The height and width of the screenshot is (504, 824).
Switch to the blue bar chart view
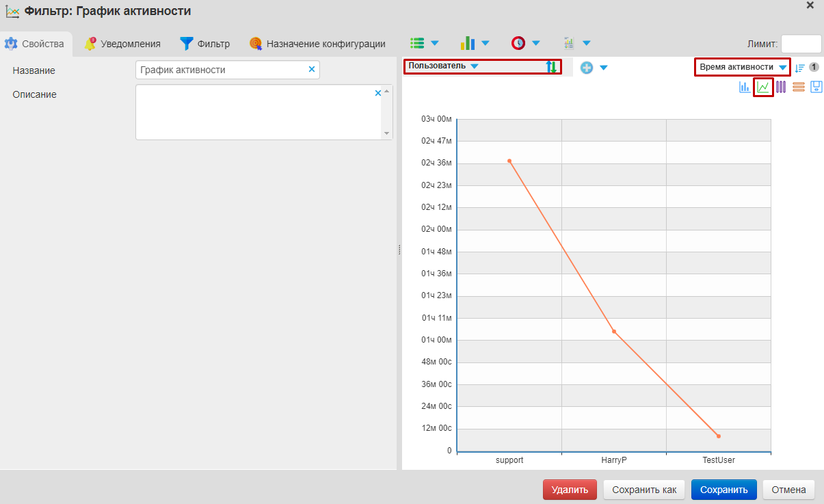[x=745, y=88]
